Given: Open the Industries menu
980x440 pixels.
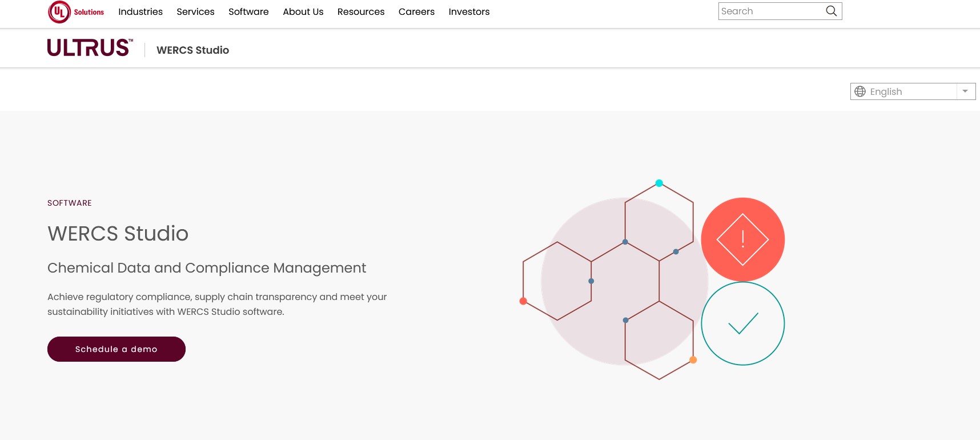Looking at the screenshot, I should [x=140, y=12].
